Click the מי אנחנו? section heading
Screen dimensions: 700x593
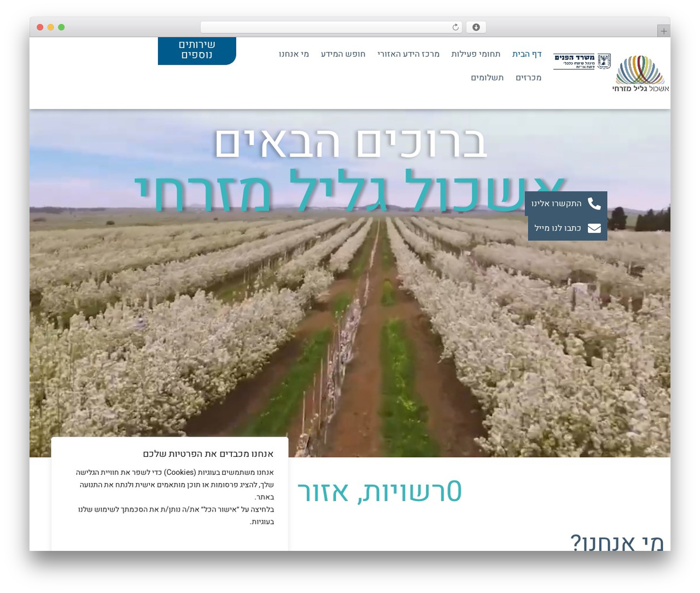click(617, 543)
